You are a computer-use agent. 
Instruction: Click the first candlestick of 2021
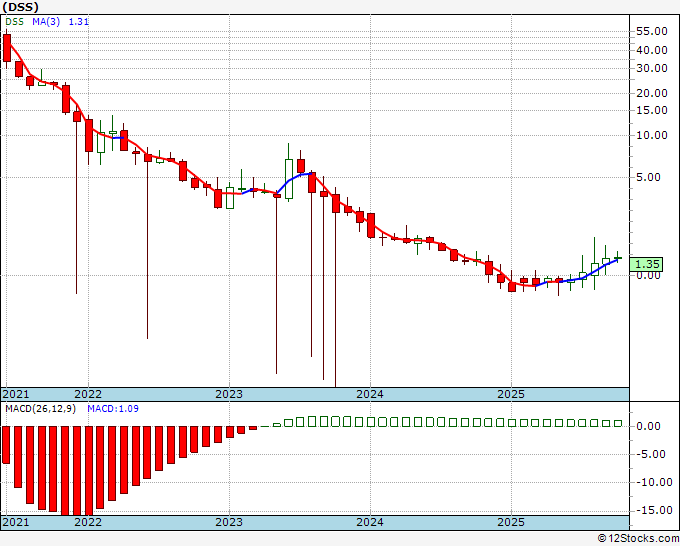coord(7,48)
